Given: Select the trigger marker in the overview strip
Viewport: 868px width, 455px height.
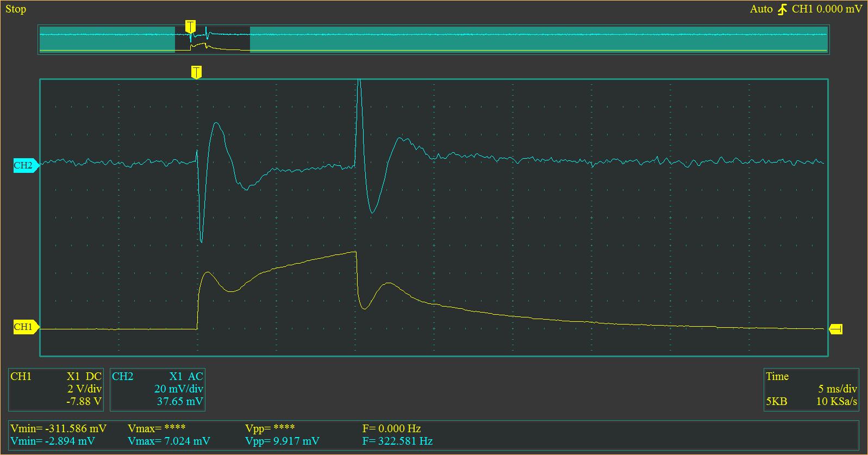Looking at the screenshot, I should click(x=190, y=26).
